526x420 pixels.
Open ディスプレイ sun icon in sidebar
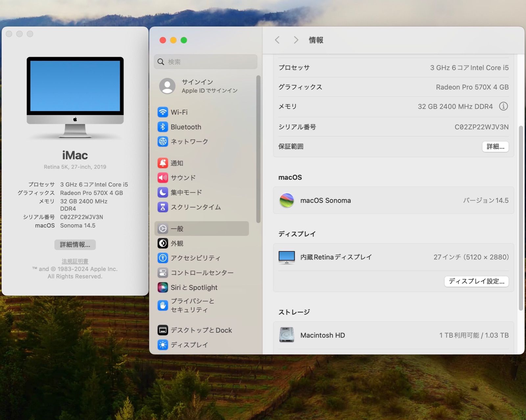click(163, 345)
